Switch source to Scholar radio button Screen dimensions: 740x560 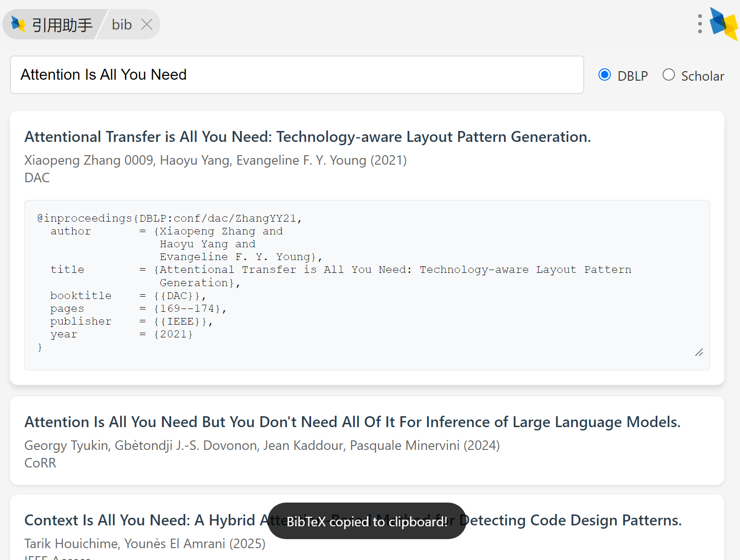[668, 75]
